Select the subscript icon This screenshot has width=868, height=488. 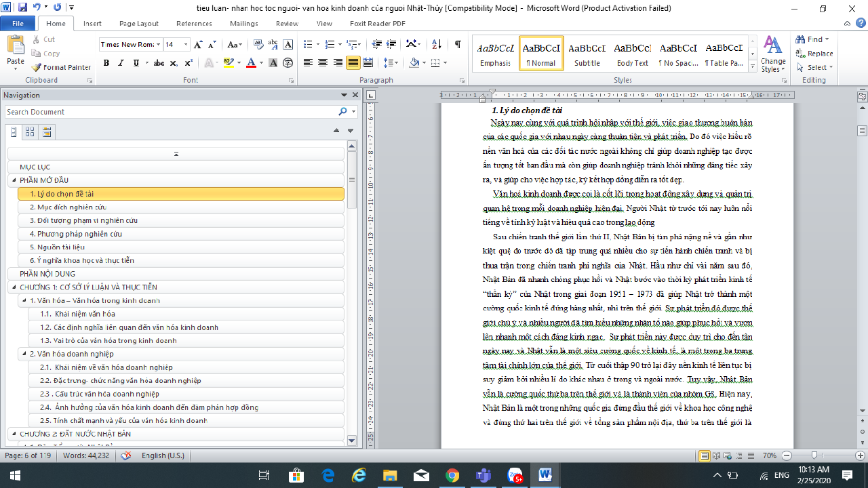coord(173,62)
